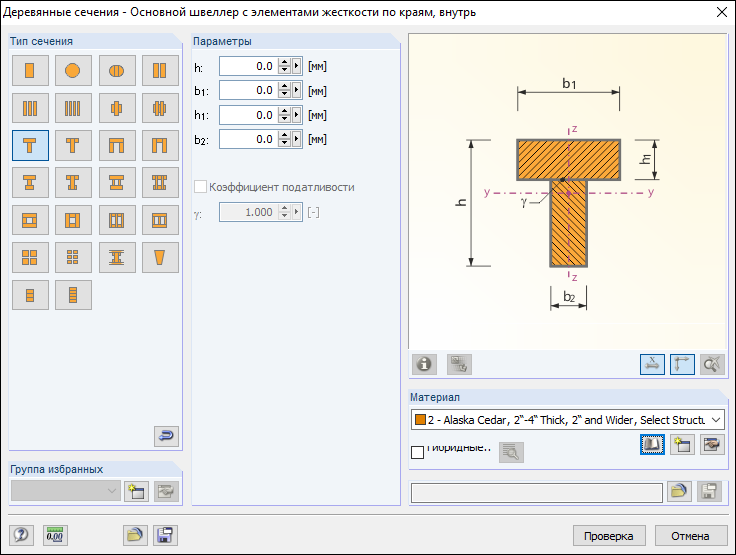Create new material icon
The image size is (736, 555).
click(682, 444)
